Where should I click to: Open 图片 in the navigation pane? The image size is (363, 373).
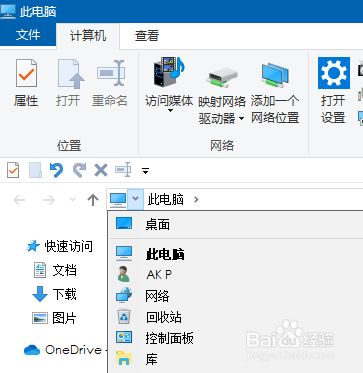64,318
